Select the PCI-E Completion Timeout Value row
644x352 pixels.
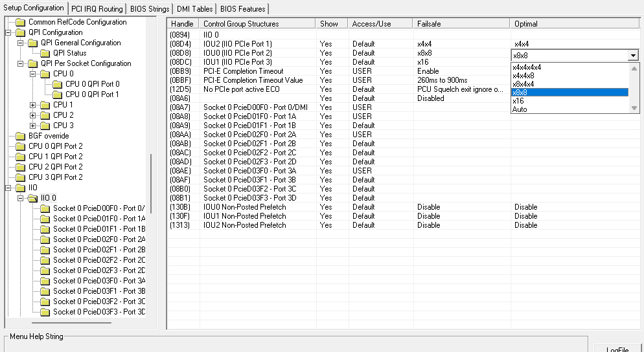click(339, 80)
